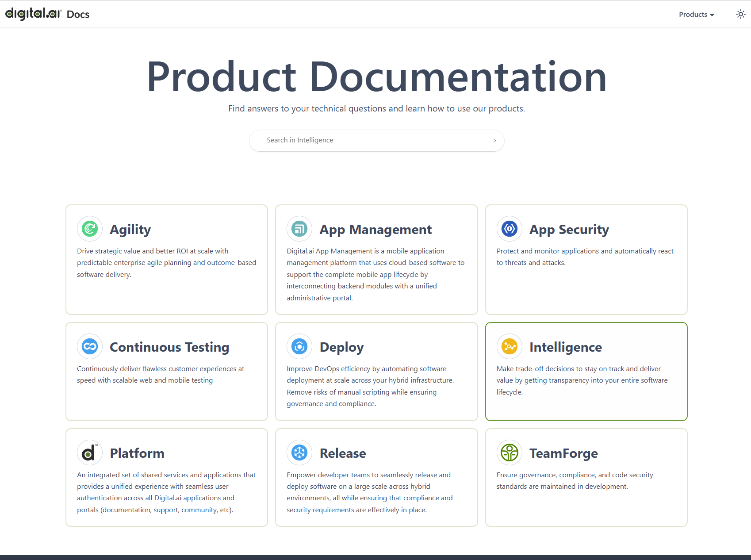The image size is (751, 560).
Task: Open the Release heading link
Action: 343,453
